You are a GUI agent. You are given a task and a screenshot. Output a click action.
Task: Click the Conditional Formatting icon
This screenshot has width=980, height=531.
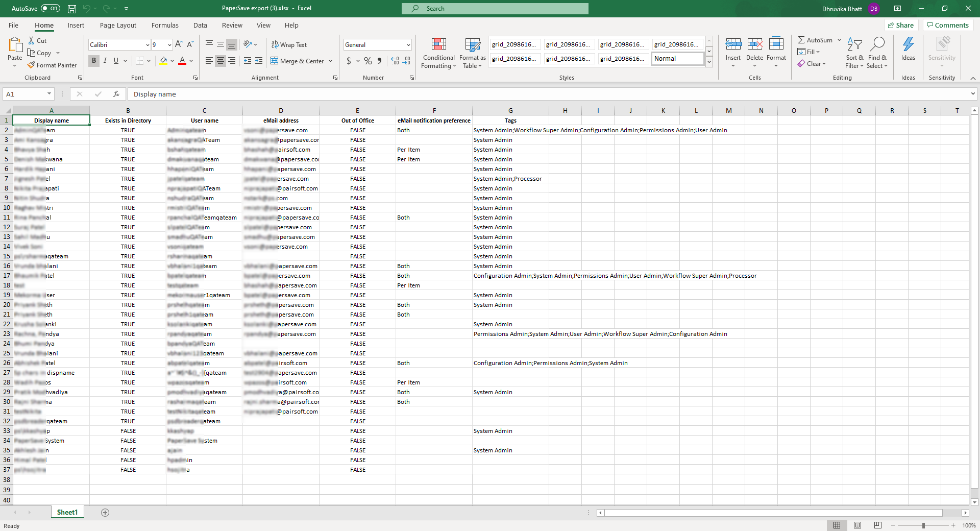(438, 45)
